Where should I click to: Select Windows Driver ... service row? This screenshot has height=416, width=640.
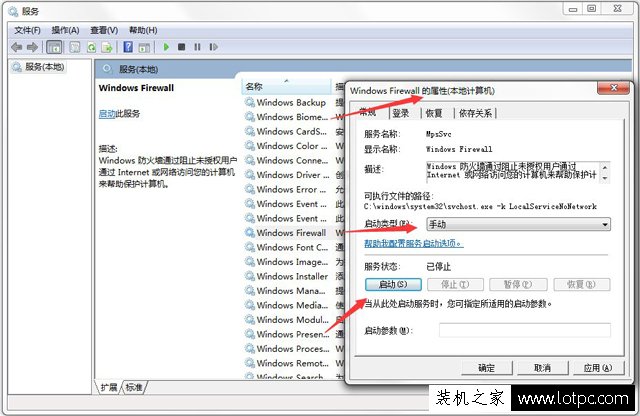[x=292, y=175]
